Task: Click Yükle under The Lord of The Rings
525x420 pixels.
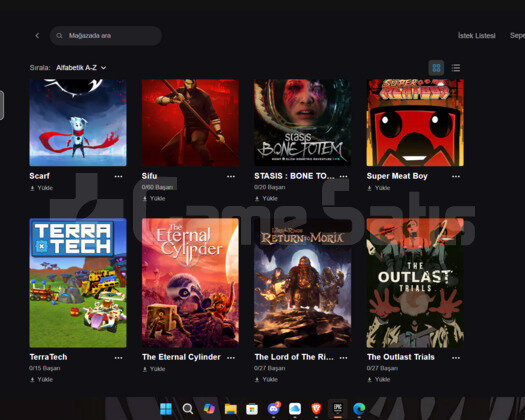Action: pyautogui.click(x=266, y=379)
